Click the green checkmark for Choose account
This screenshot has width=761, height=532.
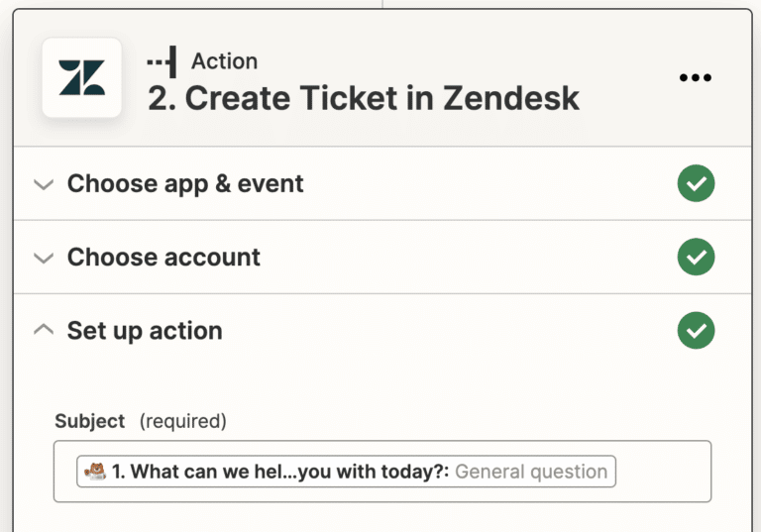click(696, 258)
